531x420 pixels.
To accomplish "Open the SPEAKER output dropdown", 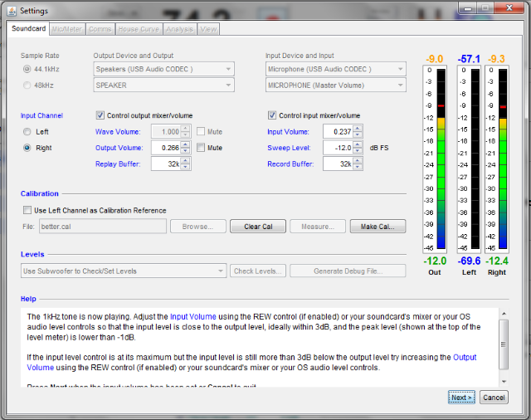I will (164, 85).
